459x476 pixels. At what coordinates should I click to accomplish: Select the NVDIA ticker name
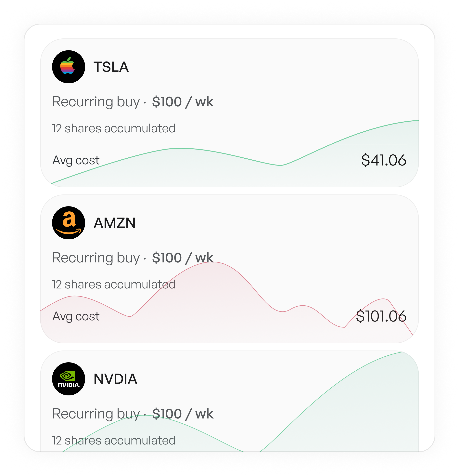pyautogui.click(x=115, y=379)
